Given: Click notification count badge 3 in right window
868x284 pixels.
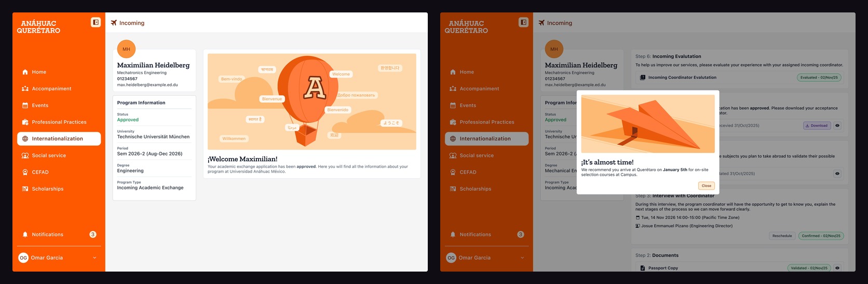Looking at the screenshot, I should [521, 234].
